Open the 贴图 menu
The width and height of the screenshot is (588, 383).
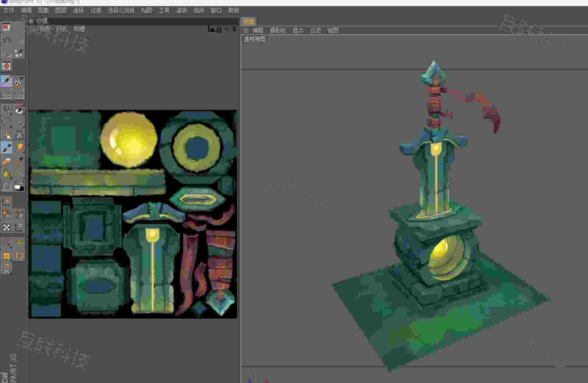coord(146,11)
